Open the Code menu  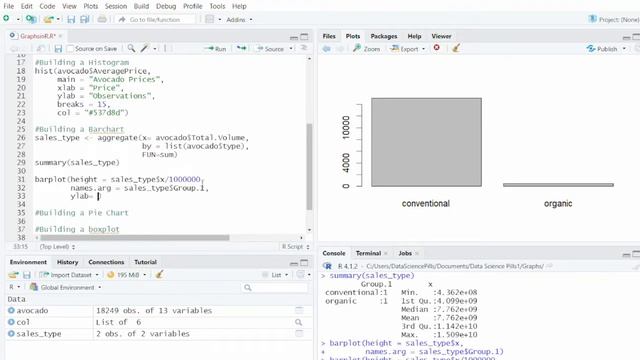tap(47, 6)
